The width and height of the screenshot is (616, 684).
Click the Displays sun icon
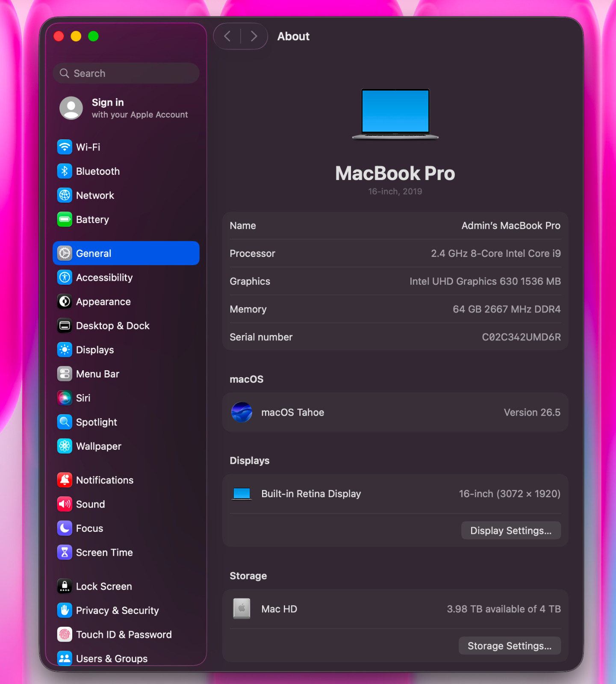pyautogui.click(x=65, y=350)
